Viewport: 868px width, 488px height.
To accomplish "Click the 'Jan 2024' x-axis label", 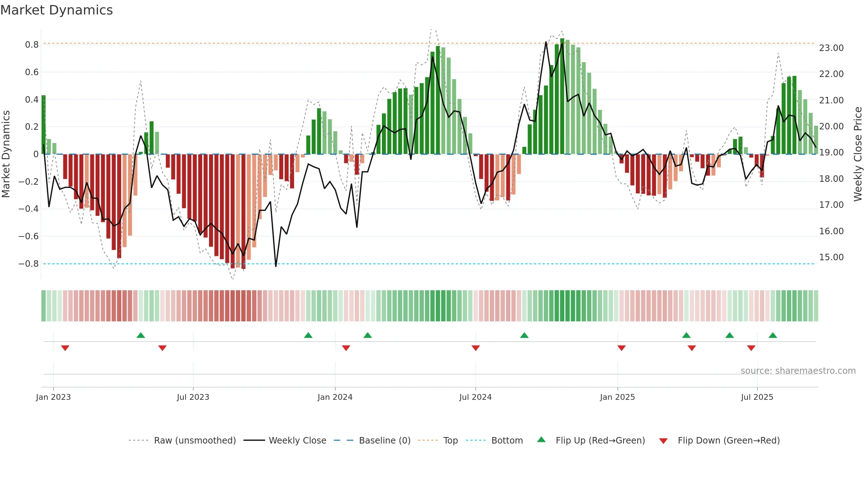I will 335,397.
